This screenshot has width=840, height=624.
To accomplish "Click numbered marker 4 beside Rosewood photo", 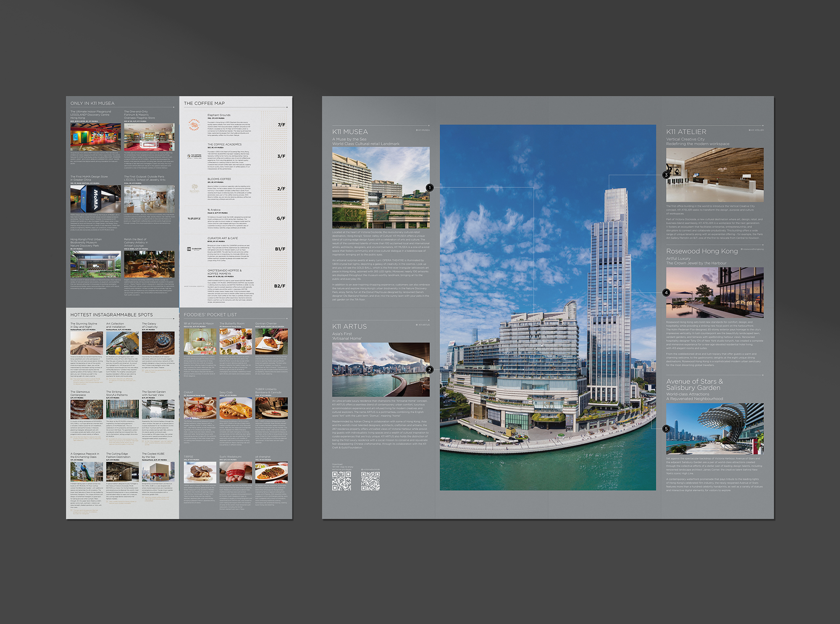I will pyautogui.click(x=666, y=292).
